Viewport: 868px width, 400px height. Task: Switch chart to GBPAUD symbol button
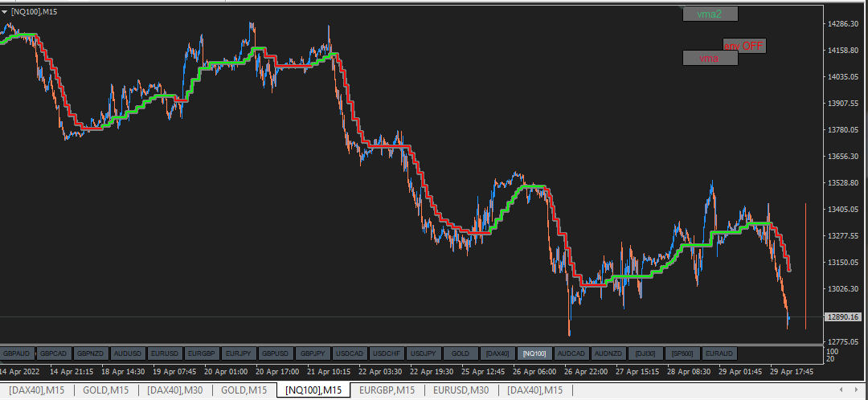tap(18, 353)
